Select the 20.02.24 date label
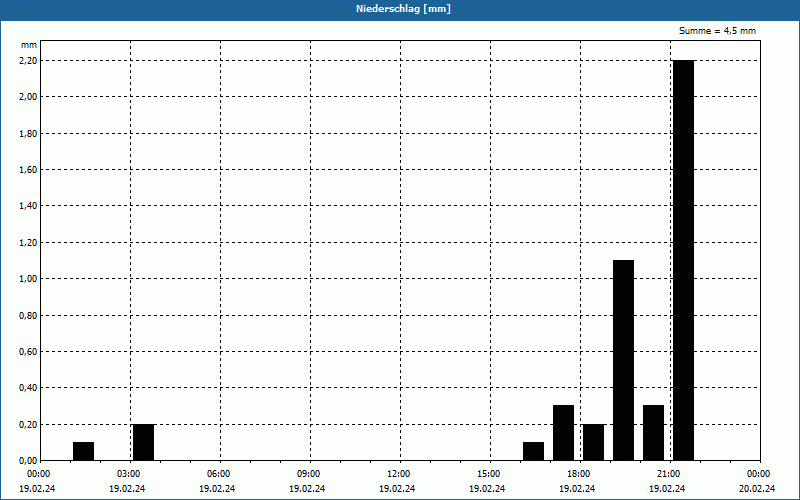The height and width of the screenshot is (500, 800). point(757,489)
